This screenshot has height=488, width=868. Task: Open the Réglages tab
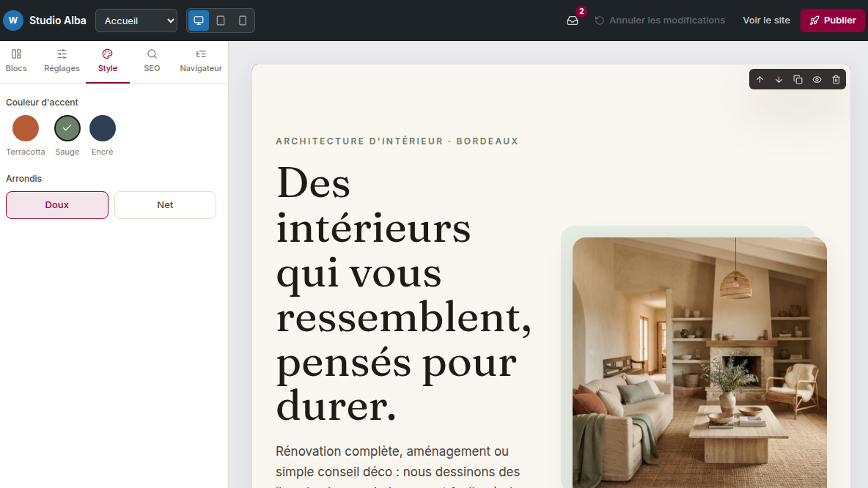tap(62, 61)
